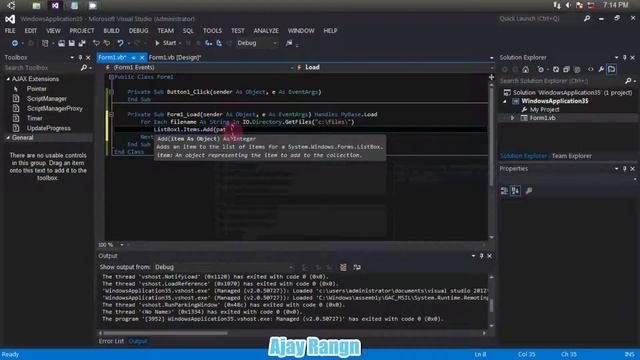The height and width of the screenshot is (360, 640).
Task: Click the Save toolbar icon
Action: (71, 43)
